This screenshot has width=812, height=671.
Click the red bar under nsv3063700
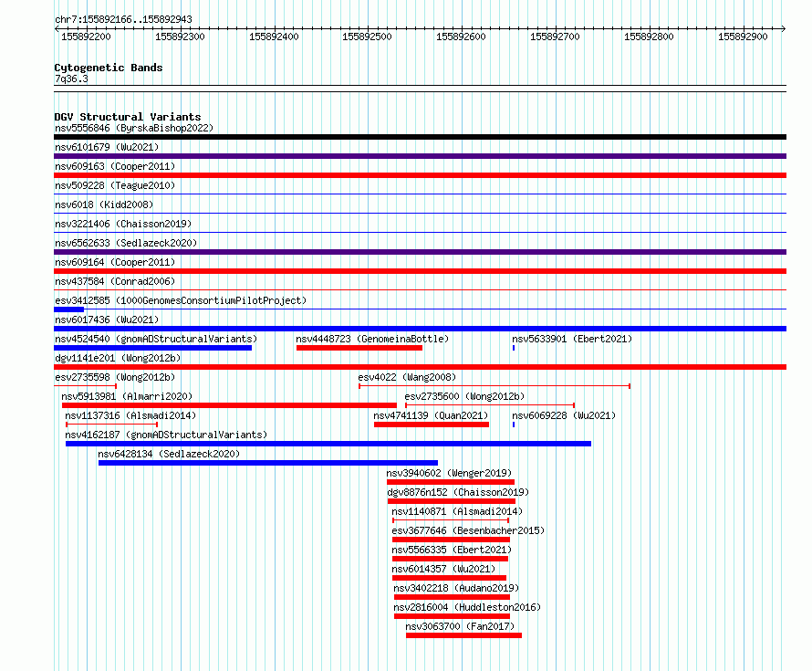(464, 635)
